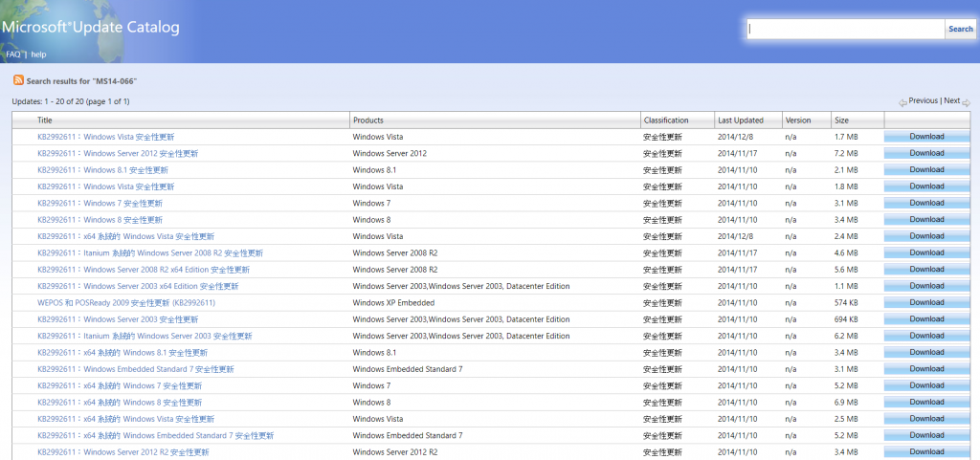Sort results by the Version column
Viewport: 980px width, 460px height.
click(797, 120)
